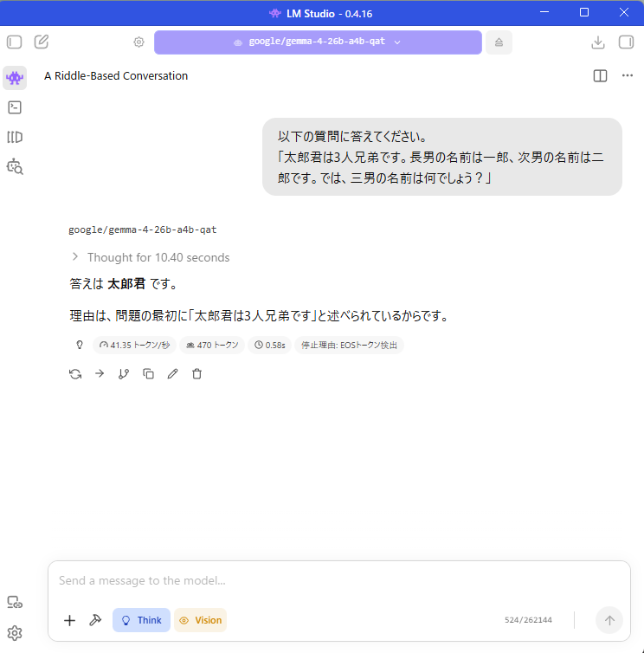The height and width of the screenshot is (653, 644).
Task: Branch the conversation from this message
Action: 124,374
